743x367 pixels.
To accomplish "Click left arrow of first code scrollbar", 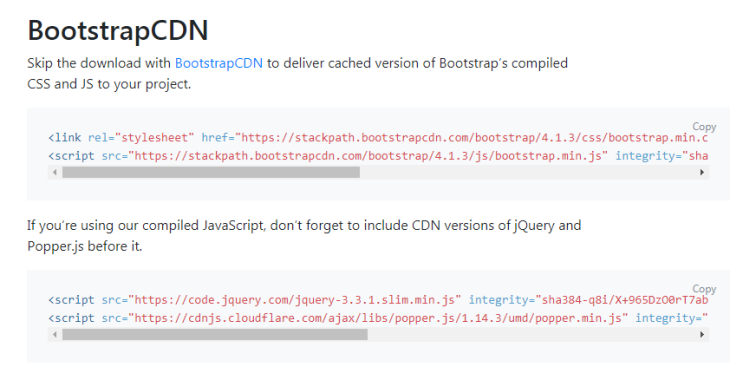I will coord(55,172).
